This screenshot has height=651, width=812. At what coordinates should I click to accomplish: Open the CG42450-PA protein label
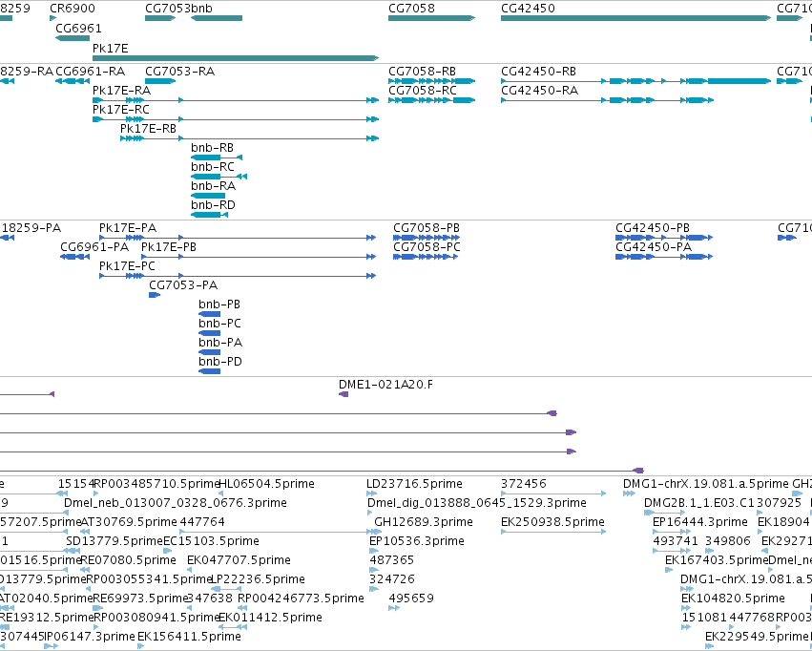click(654, 247)
